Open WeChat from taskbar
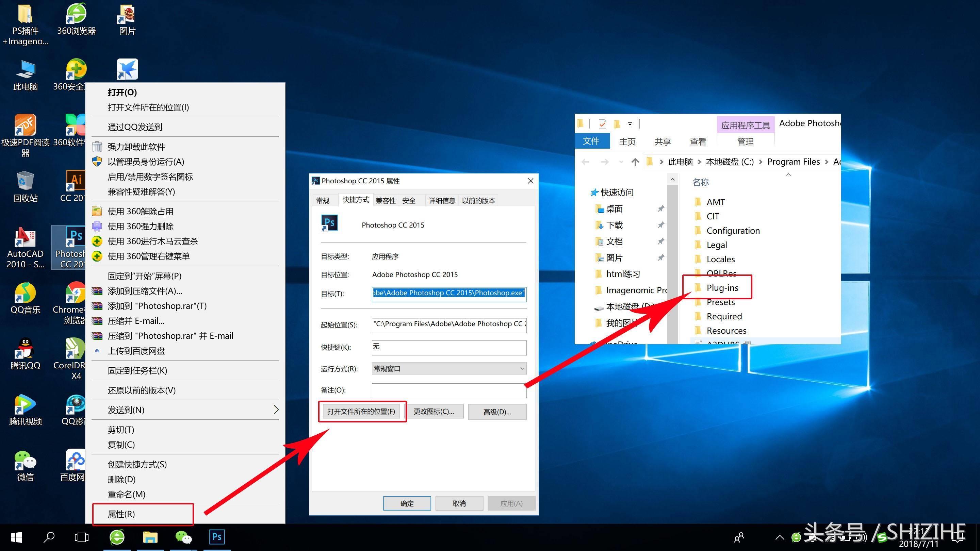Screen dimensions: 980x551 coord(183,537)
